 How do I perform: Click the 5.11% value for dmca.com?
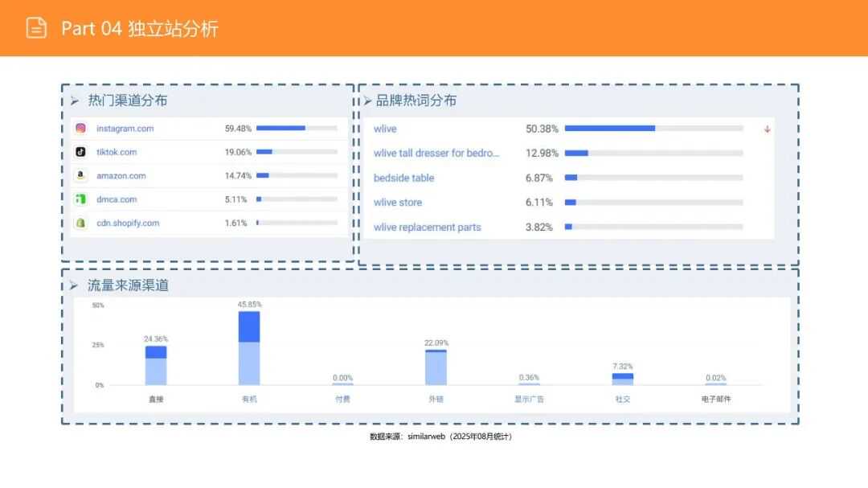235,199
